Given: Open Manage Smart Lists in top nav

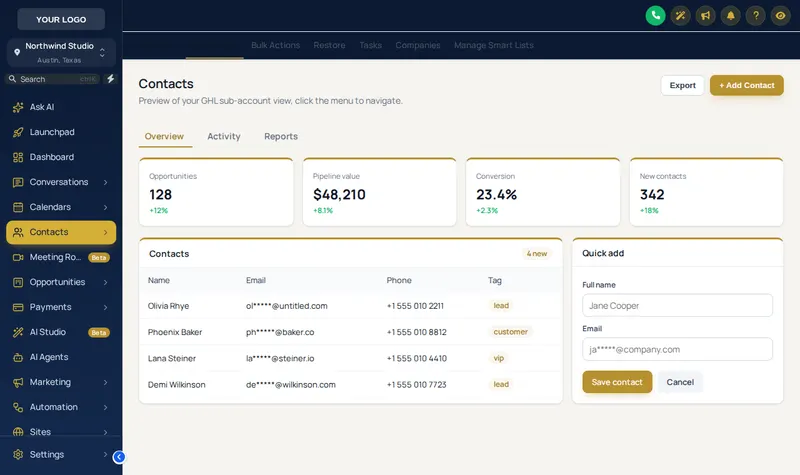Looking at the screenshot, I should pyautogui.click(x=494, y=45).
